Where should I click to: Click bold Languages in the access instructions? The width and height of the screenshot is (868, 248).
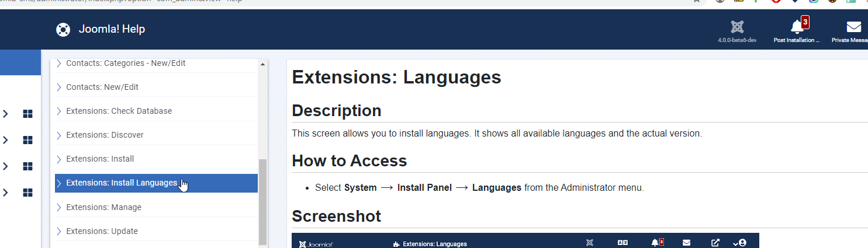point(497,188)
